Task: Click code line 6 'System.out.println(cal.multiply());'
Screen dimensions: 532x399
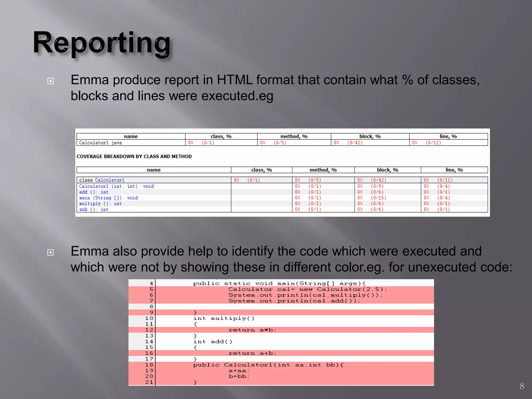Action: 306,295
